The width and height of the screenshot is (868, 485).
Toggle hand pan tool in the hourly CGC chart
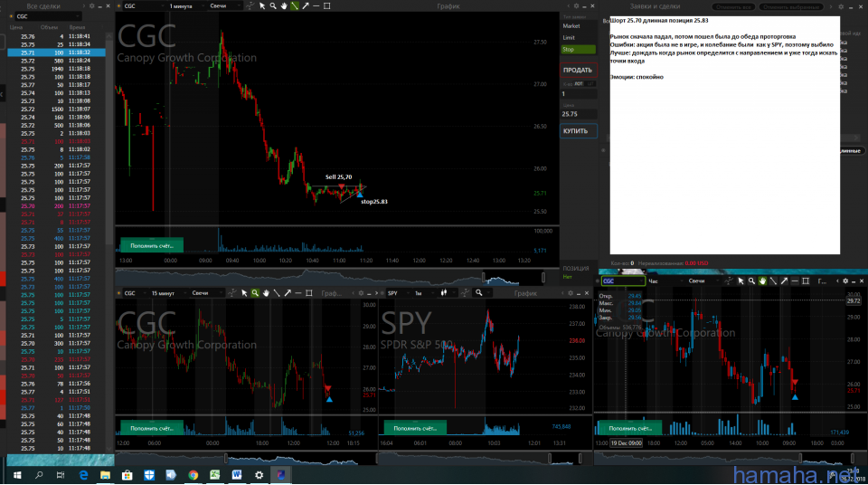pos(762,281)
